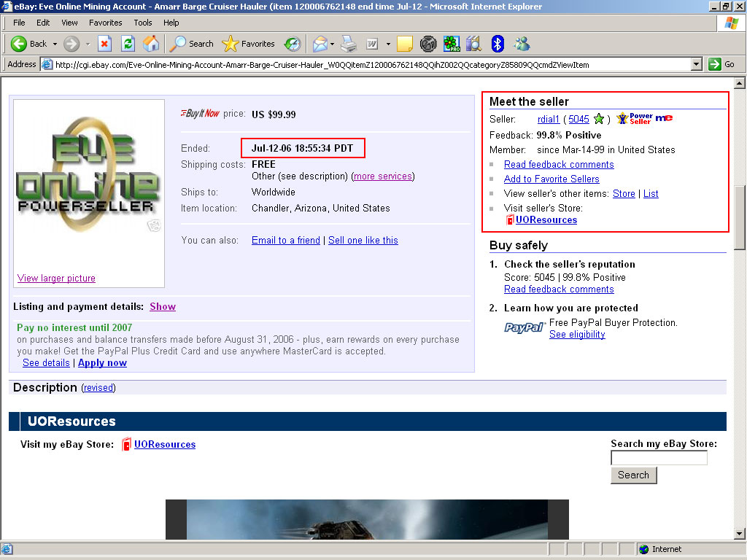
Task: Click Add to Favorite Sellers link
Action: click(x=551, y=179)
